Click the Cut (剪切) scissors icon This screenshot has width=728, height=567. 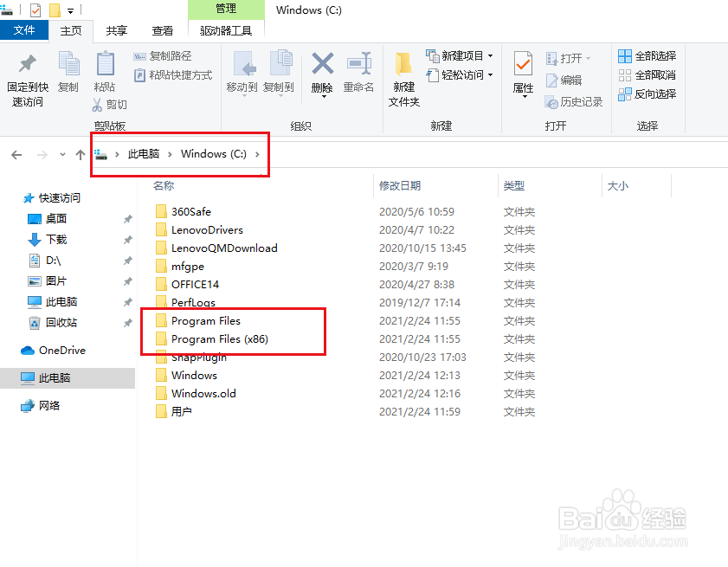97,105
